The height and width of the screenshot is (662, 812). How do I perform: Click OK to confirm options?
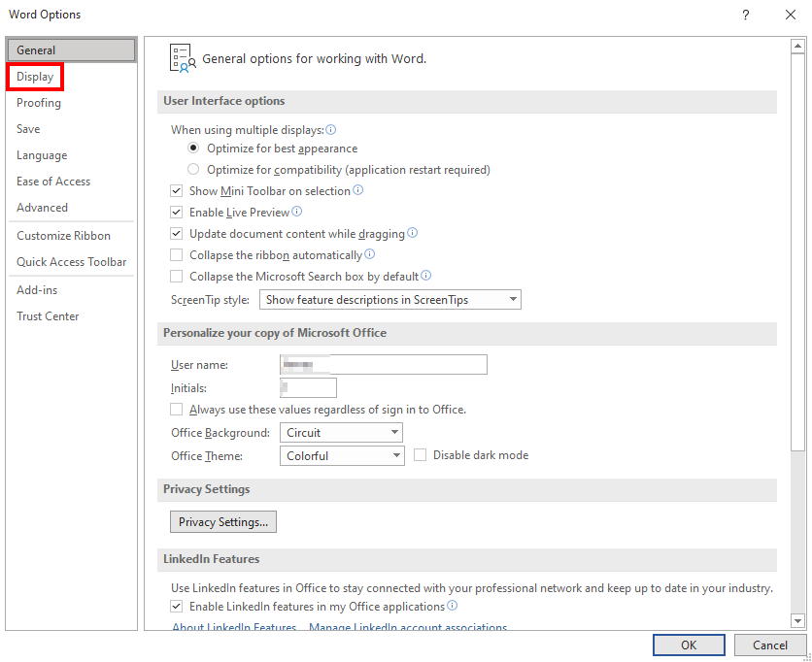click(x=689, y=645)
